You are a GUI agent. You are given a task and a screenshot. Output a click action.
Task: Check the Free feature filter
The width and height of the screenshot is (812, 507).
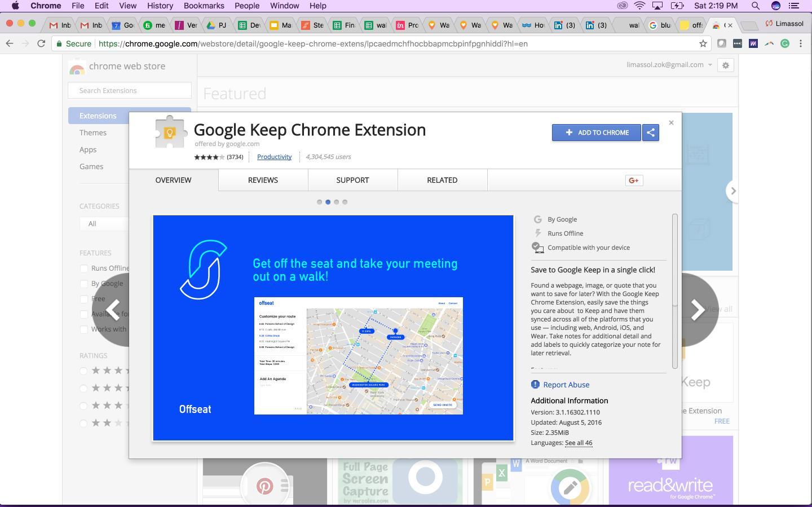point(84,299)
